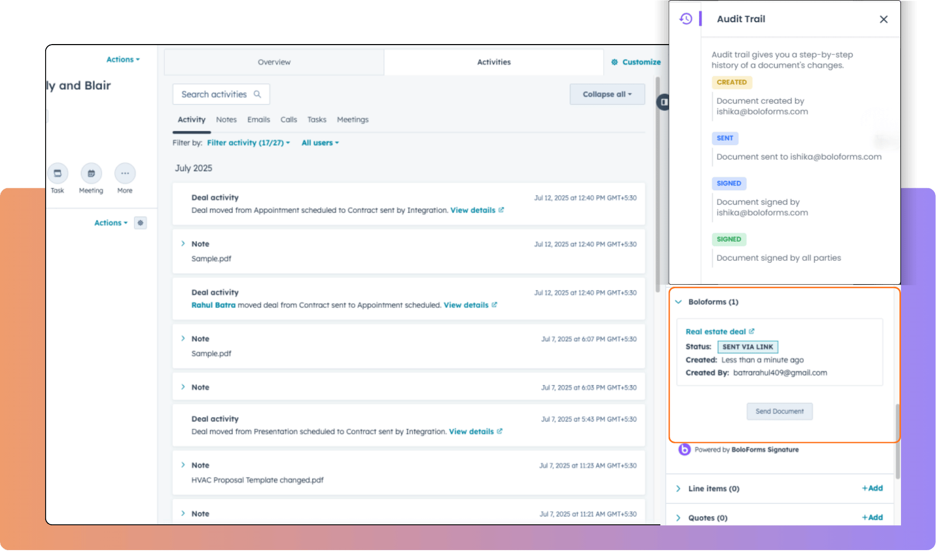Expand the Quotes (0) section
The image size is (943, 560).
[678, 517]
